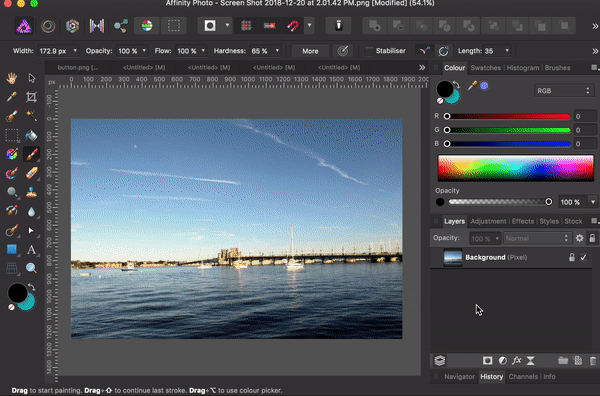Select the Crop tool
This screenshot has height=396, width=600.
(x=31, y=97)
